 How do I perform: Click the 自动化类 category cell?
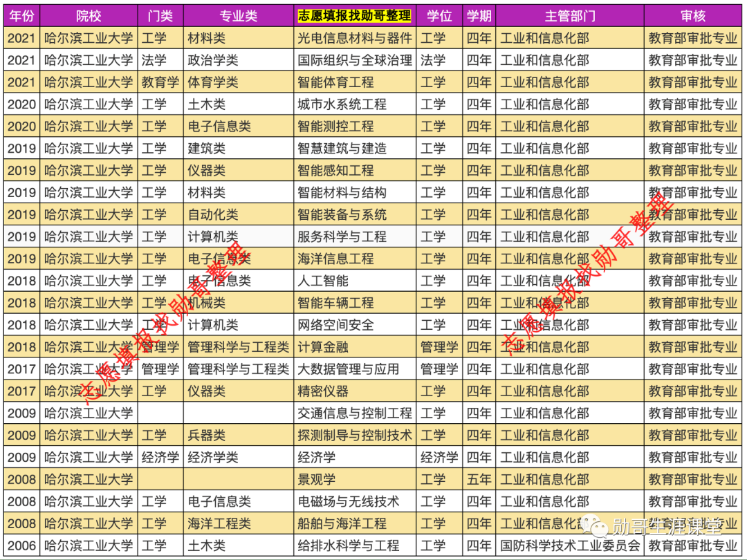pyautogui.click(x=238, y=214)
